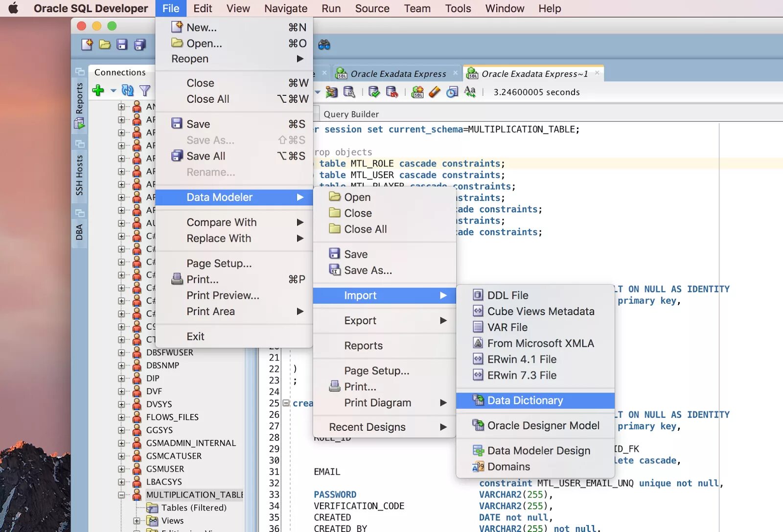Expand Compare With submenu
This screenshot has height=532, width=783.
pos(234,222)
